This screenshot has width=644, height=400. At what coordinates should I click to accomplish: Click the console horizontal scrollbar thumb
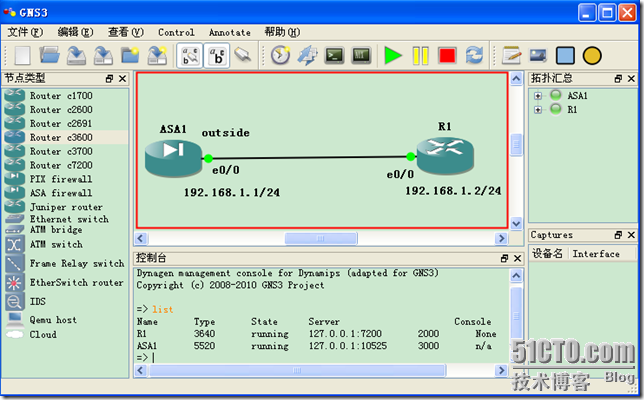(297, 370)
